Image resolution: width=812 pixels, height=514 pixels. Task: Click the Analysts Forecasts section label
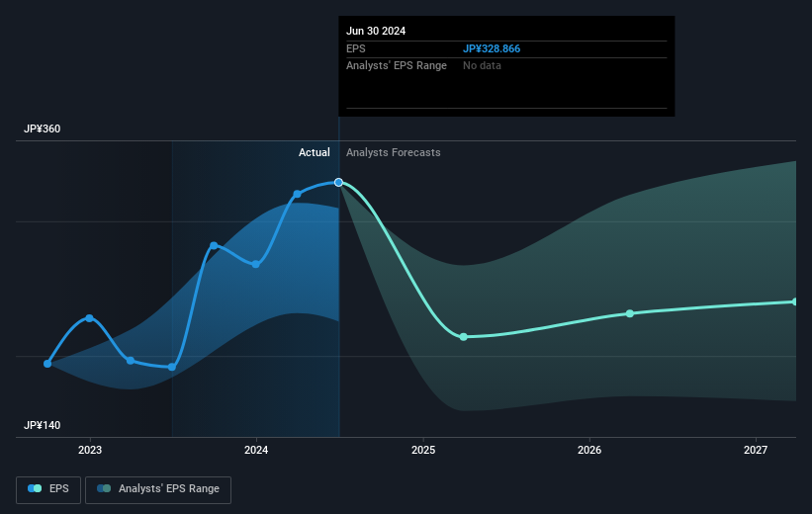point(393,152)
